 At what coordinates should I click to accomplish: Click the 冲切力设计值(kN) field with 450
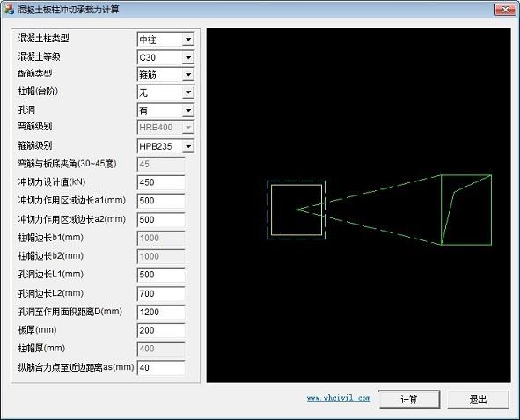tap(161, 182)
